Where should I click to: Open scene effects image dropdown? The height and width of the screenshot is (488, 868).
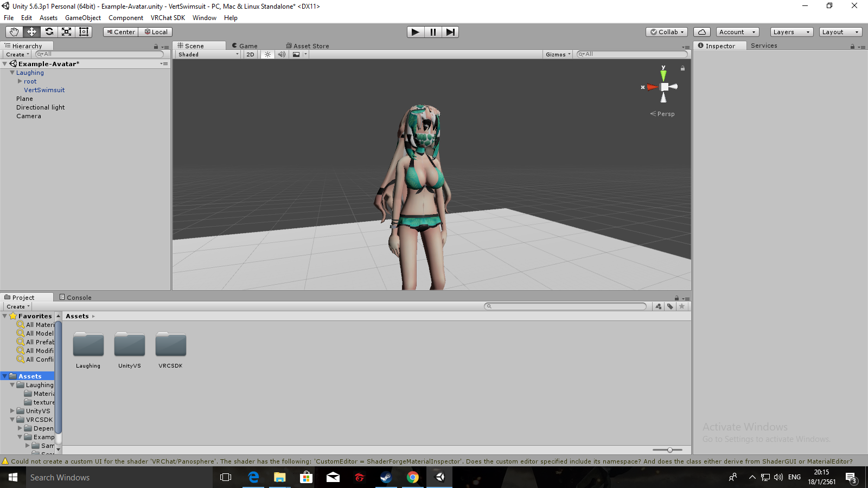pyautogui.click(x=299, y=54)
